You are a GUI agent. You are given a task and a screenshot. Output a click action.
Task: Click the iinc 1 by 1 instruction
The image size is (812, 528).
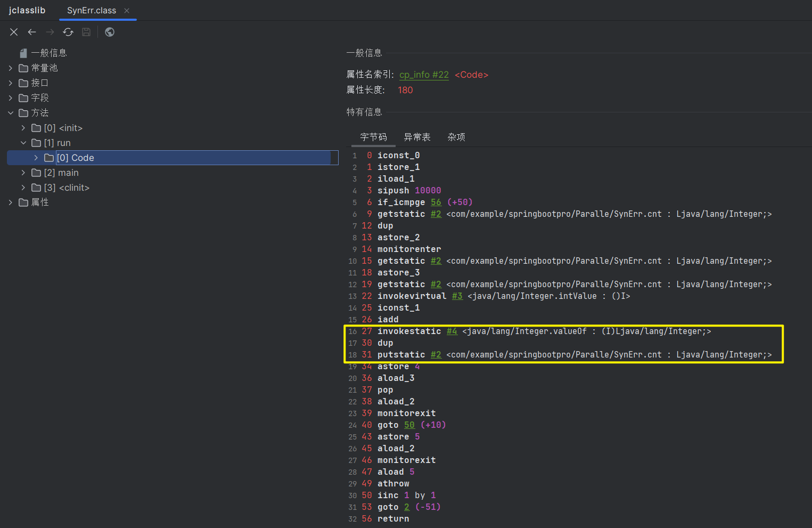tap(406, 495)
